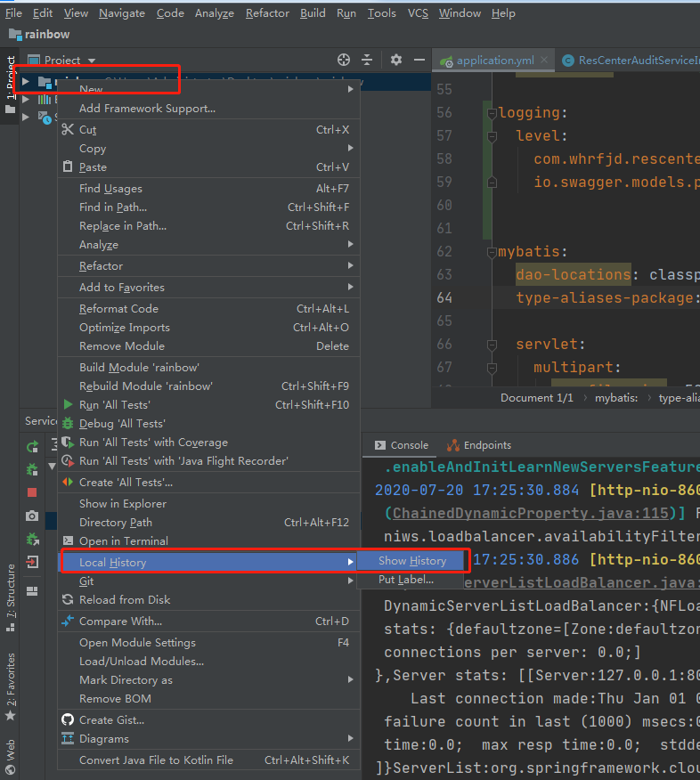Click line number 64 in the gutter
Viewport: 700px width, 780px height.
tap(444, 298)
